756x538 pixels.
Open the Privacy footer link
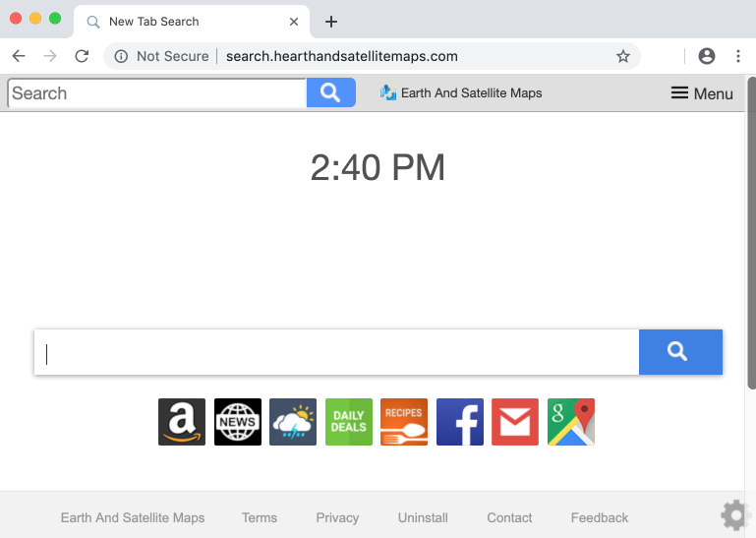click(337, 517)
